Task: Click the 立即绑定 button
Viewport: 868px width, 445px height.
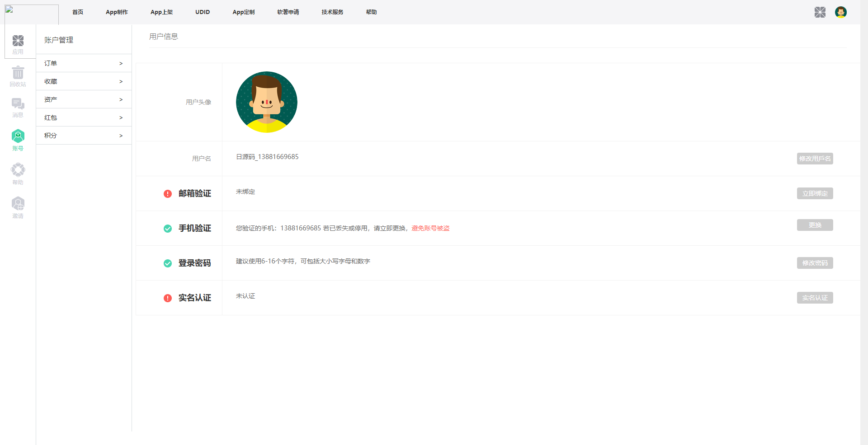Action: 815,193
